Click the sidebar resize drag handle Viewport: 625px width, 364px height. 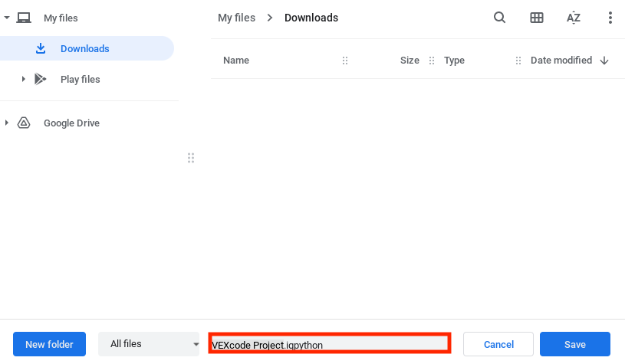[x=191, y=158]
